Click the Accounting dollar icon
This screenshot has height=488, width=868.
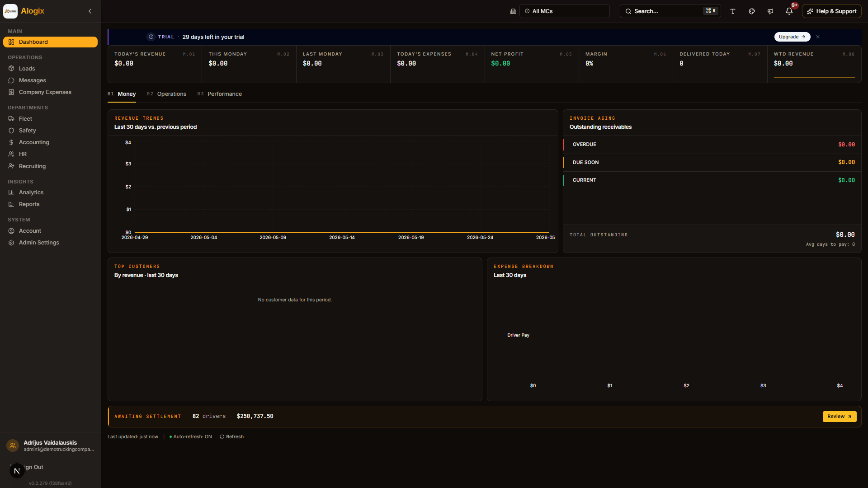click(x=11, y=142)
